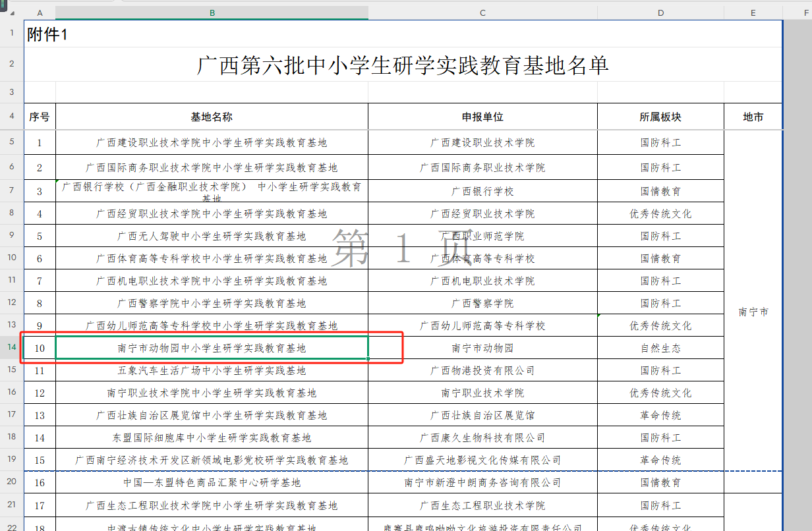Click serial number 10 in column A
Screen dimensions: 812x531
(40, 348)
